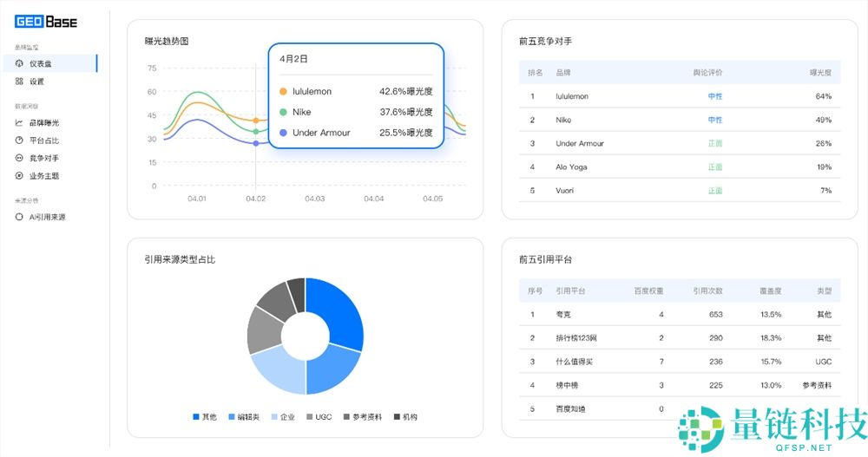This screenshot has width=868, height=457.
Task: Toggle the 机构 legend item
Action: coord(405,416)
